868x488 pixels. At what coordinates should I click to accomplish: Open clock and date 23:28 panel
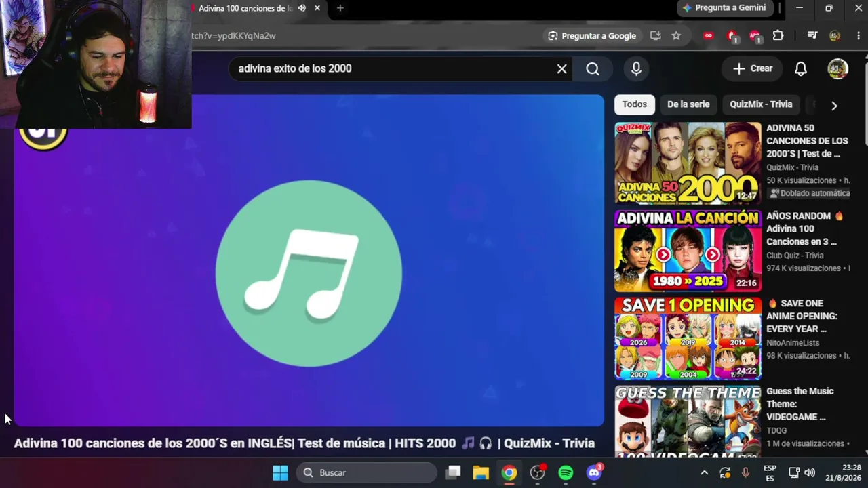tap(844, 472)
